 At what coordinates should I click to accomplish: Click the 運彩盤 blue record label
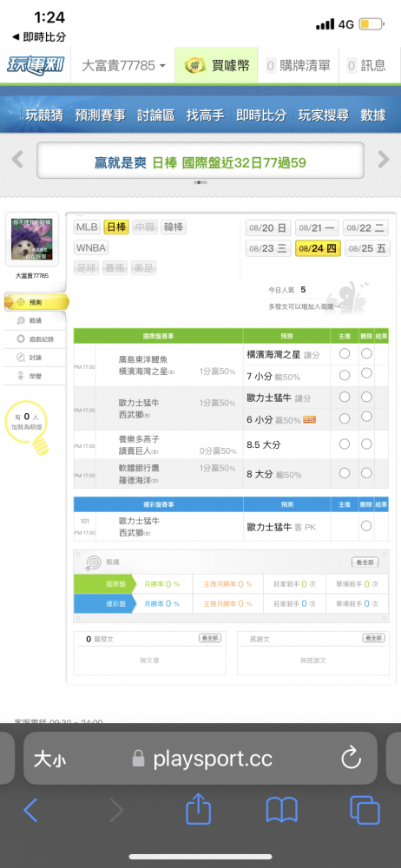click(x=105, y=603)
